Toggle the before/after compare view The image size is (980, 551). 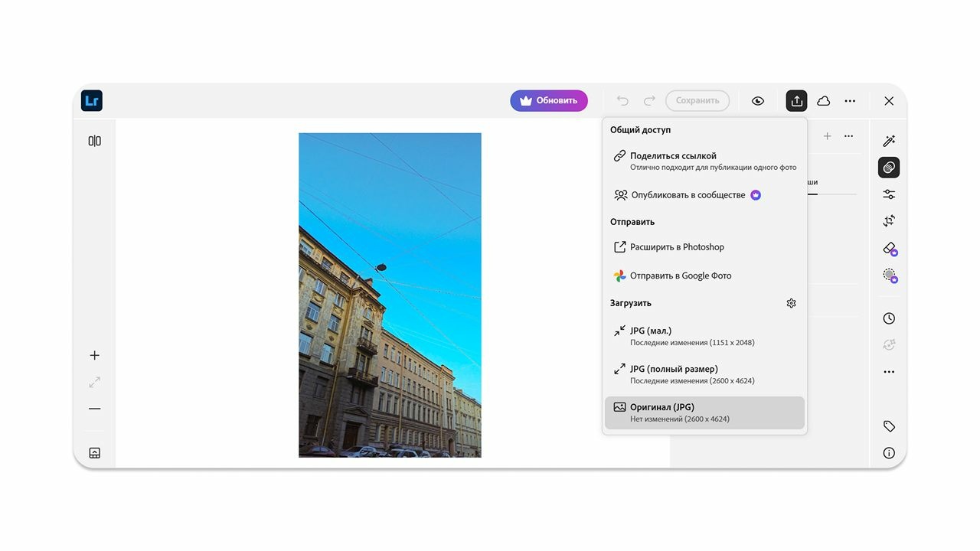pos(94,141)
